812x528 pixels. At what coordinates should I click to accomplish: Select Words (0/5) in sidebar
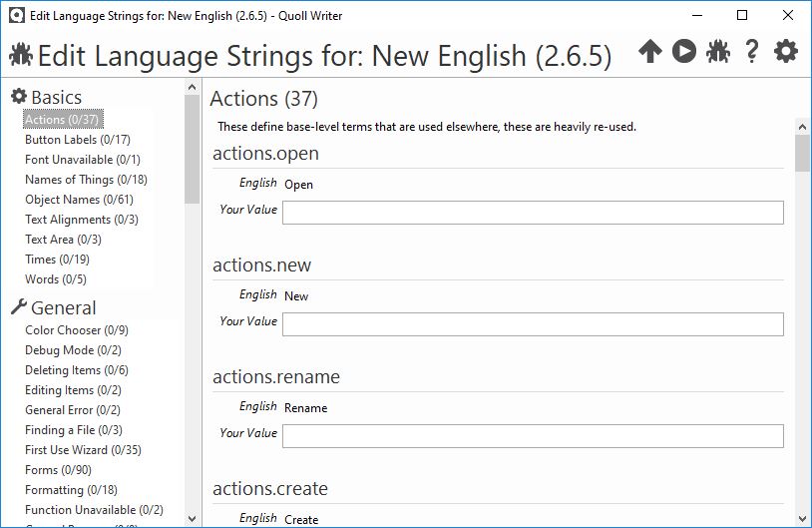(56, 278)
